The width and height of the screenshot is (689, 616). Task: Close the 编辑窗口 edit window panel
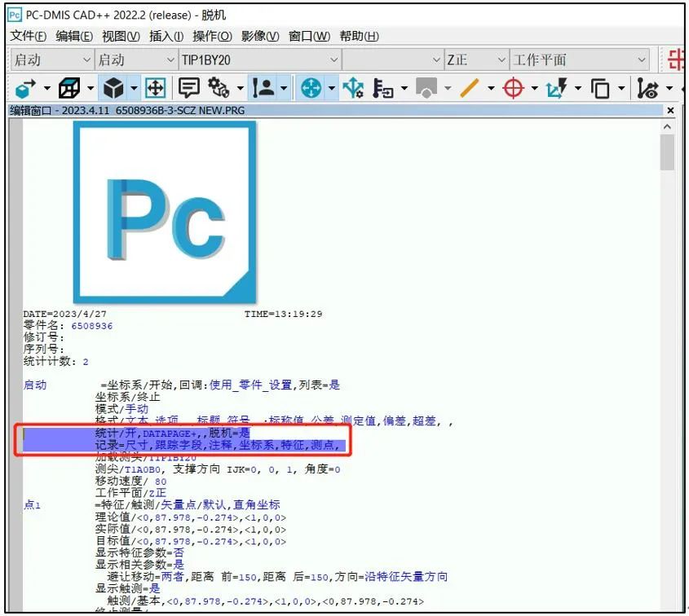pos(670,111)
